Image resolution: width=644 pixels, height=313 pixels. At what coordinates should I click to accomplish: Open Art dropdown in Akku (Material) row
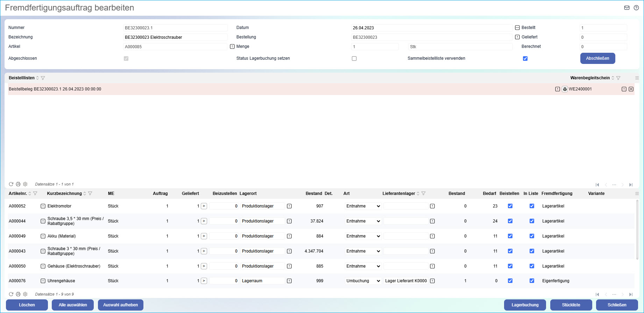(363, 236)
